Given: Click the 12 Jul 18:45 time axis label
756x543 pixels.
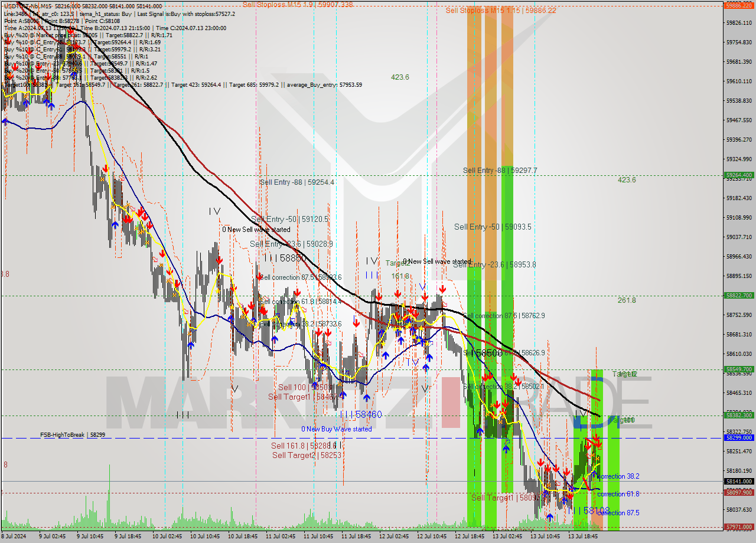Looking at the screenshot, I should pos(469,537).
